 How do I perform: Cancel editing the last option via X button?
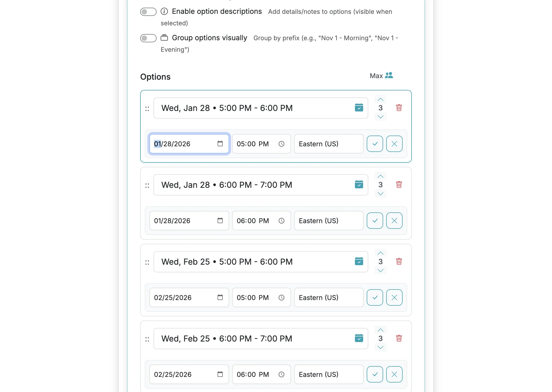click(x=394, y=374)
